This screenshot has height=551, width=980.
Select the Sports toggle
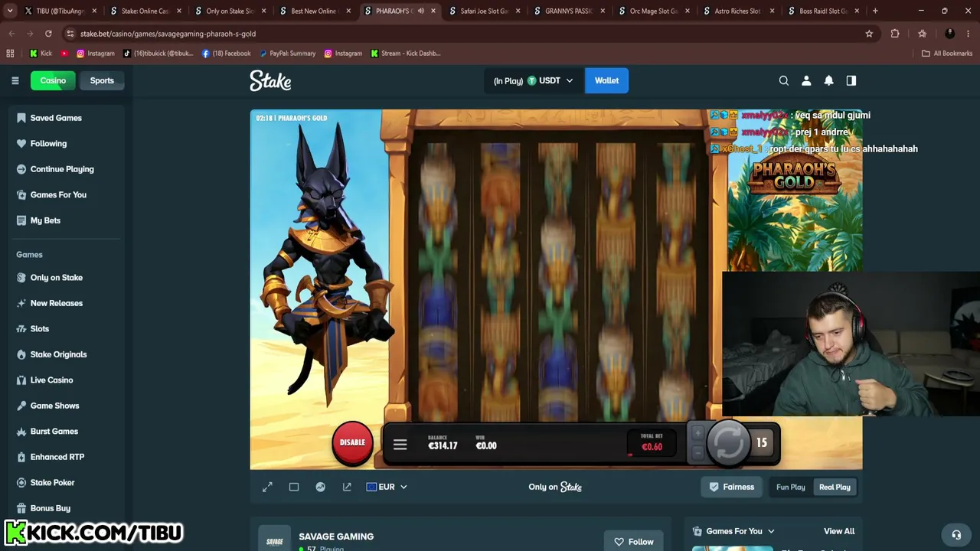coord(102,80)
